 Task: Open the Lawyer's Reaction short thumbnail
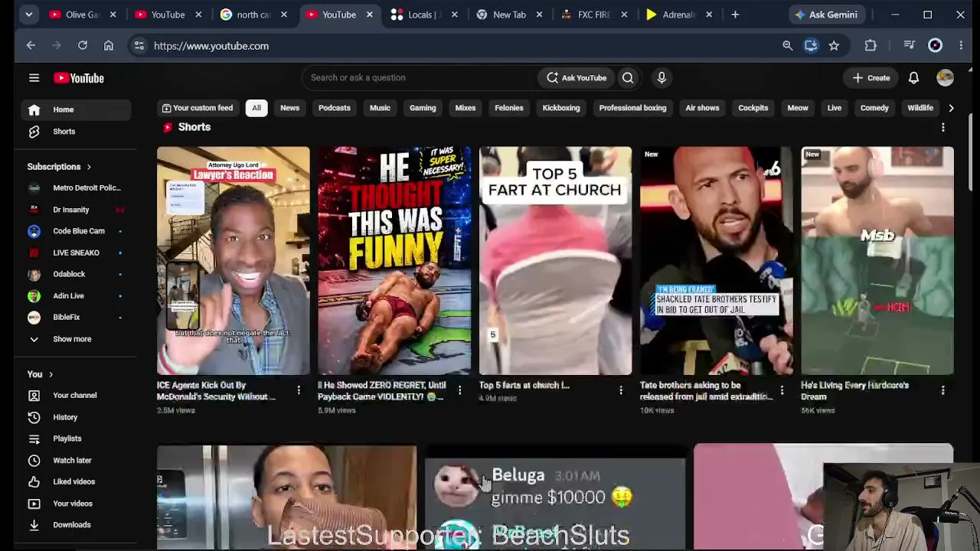(234, 261)
